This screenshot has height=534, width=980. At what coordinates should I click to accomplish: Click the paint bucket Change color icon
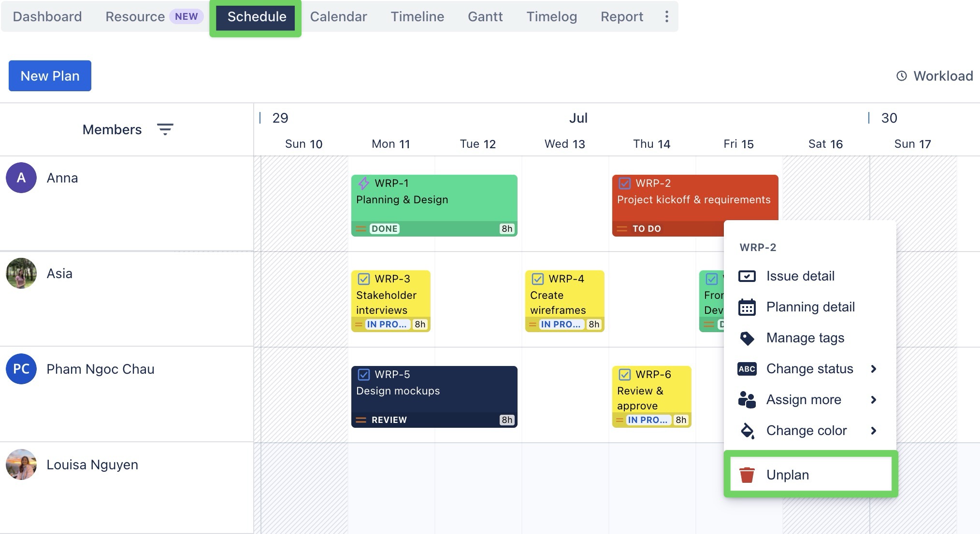pos(747,431)
